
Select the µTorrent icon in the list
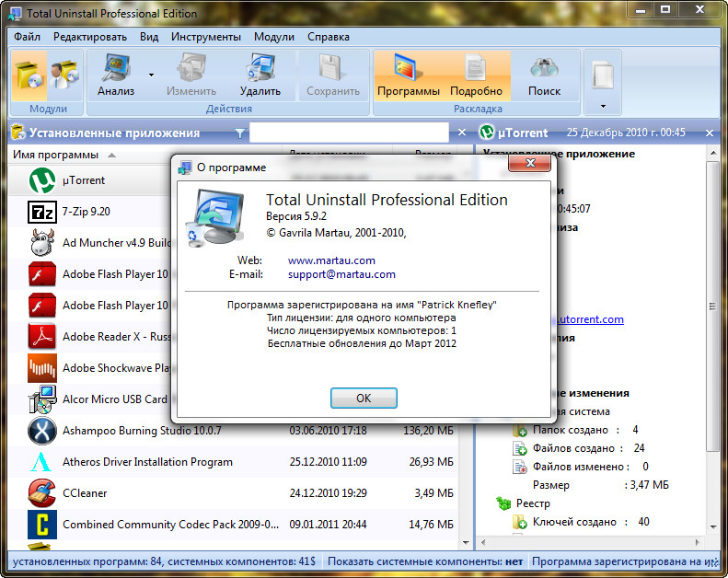[x=42, y=180]
